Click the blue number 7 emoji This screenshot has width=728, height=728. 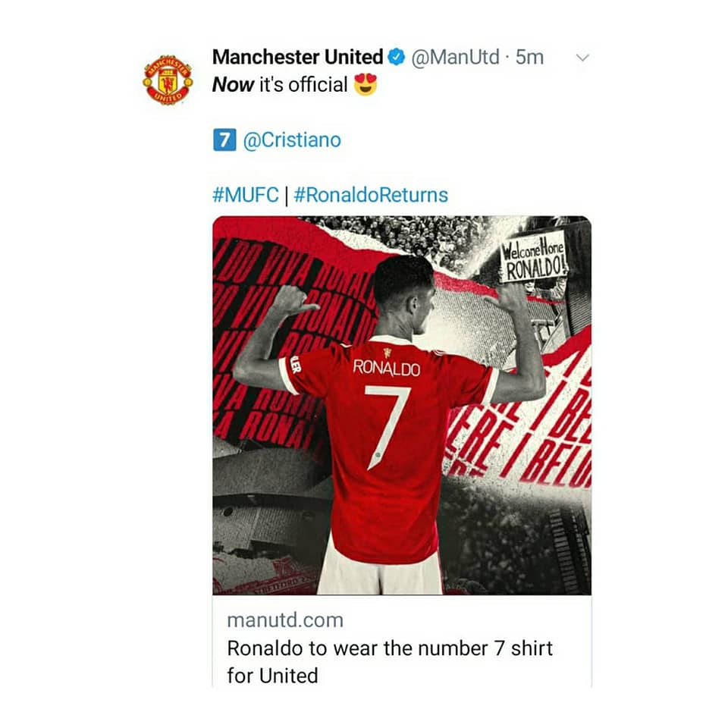[x=224, y=140]
